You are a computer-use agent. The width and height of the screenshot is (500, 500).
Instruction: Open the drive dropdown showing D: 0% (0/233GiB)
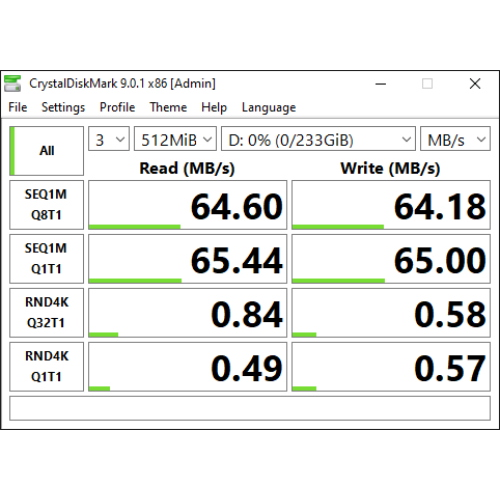coord(318,139)
